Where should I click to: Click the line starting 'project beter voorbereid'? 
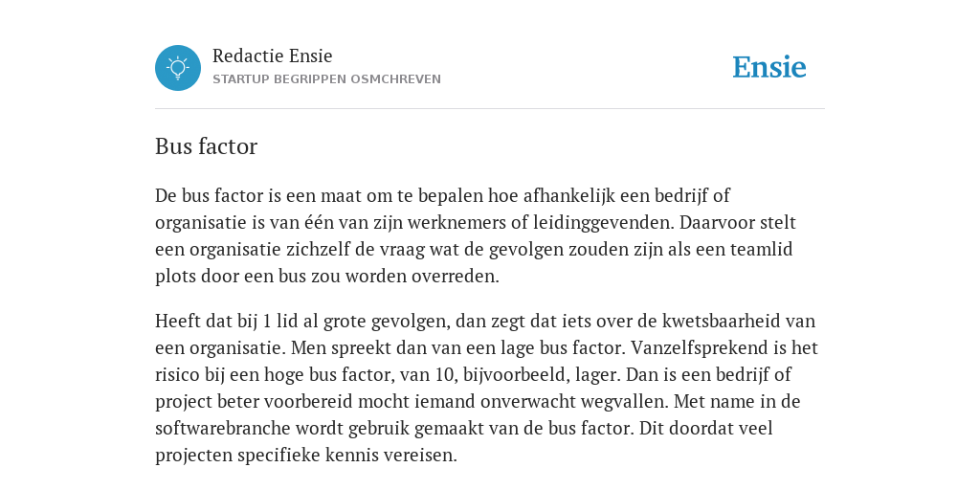(478, 401)
